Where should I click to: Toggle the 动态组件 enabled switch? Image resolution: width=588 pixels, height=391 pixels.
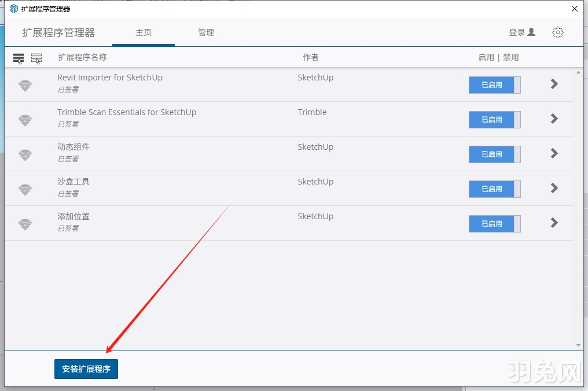click(x=494, y=154)
